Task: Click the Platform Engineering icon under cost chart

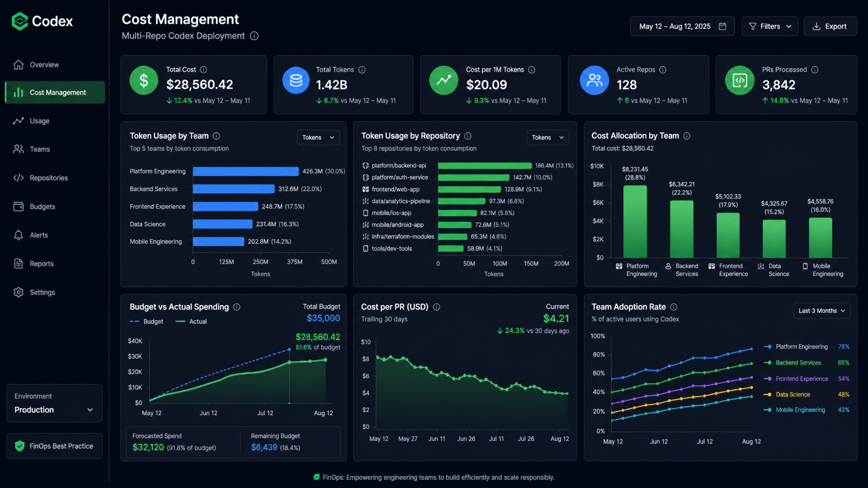Action: (619, 266)
